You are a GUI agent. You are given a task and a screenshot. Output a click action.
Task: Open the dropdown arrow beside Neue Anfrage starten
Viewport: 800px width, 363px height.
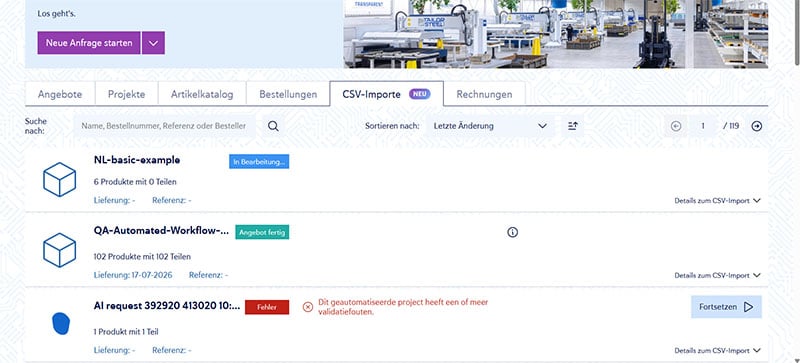coord(153,43)
